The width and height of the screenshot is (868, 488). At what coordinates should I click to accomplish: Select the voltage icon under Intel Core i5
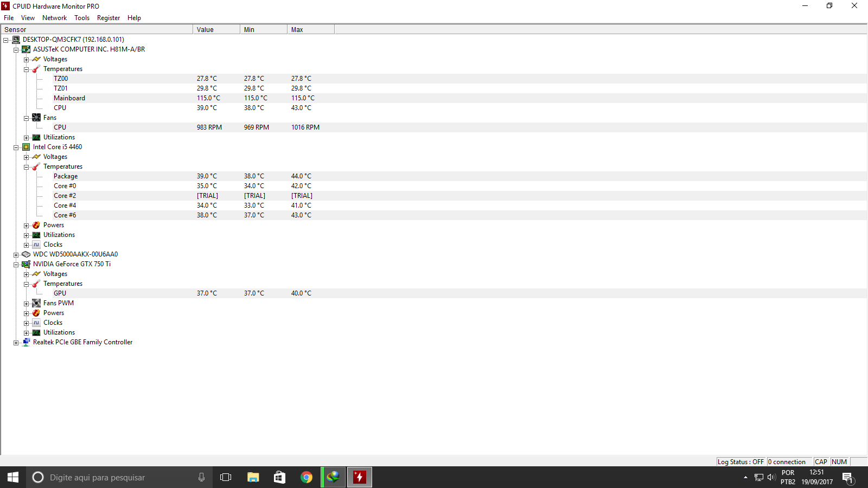coord(36,157)
